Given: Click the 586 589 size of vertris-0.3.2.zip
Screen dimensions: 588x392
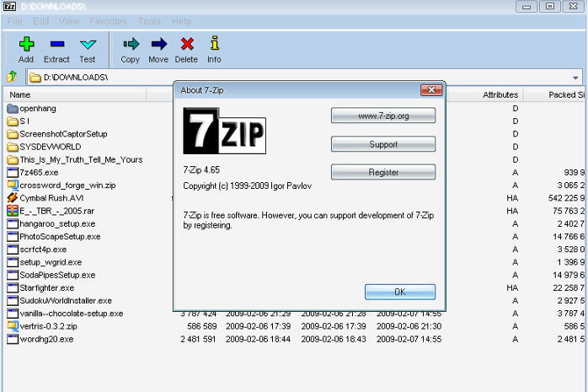Looking at the screenshot, I should (x=201, y=326).
